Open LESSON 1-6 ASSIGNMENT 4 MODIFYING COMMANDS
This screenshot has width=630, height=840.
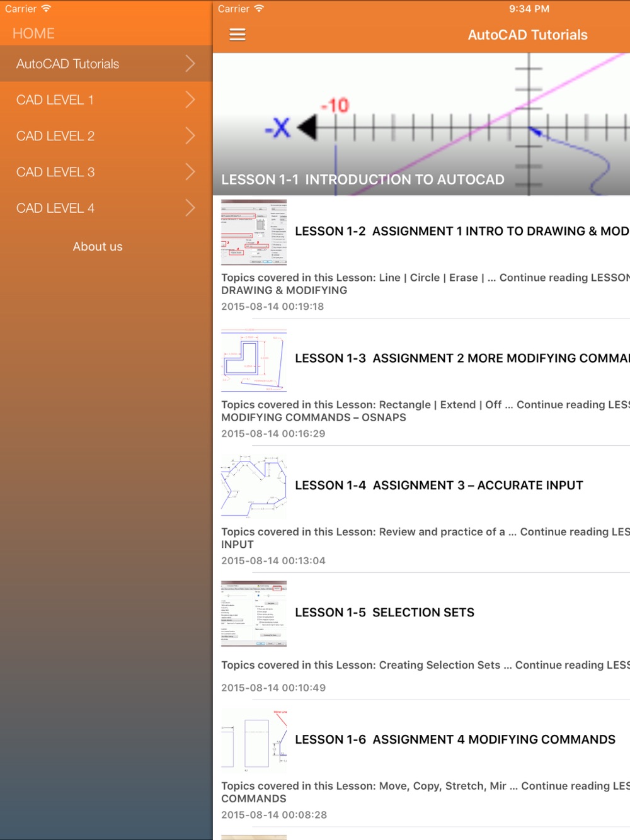(455, 740)
